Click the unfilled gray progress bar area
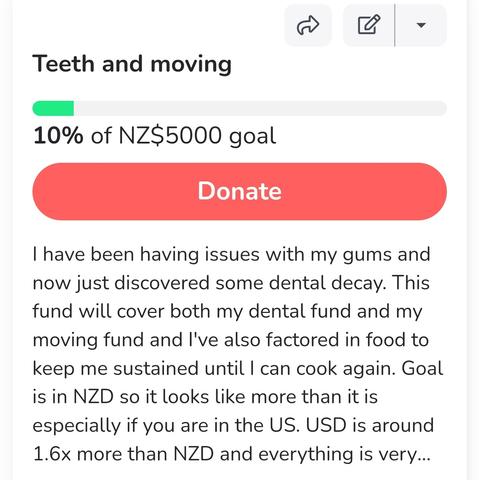479x480 pixels. click(x=260, y=108)
